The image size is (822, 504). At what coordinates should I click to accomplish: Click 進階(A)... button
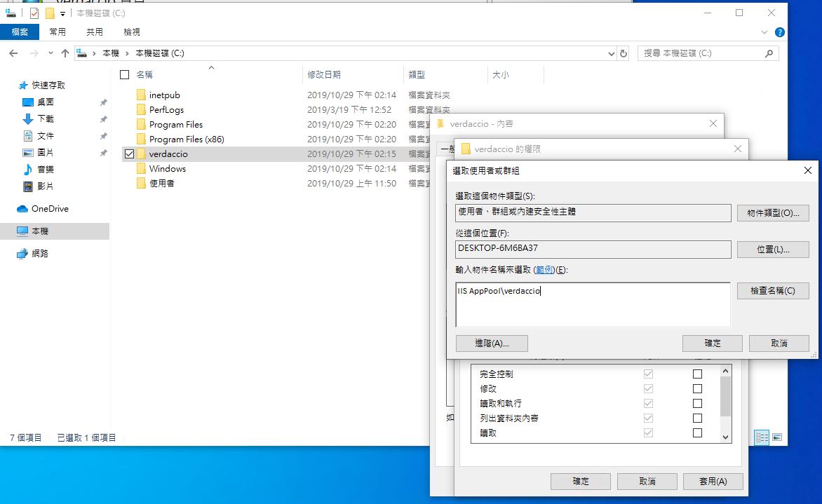pos(492,343)
